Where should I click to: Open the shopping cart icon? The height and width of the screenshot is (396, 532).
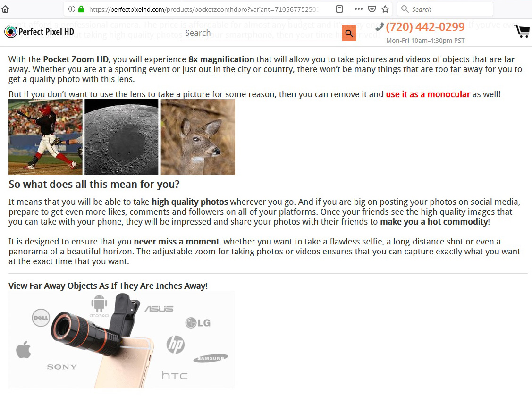522,31
